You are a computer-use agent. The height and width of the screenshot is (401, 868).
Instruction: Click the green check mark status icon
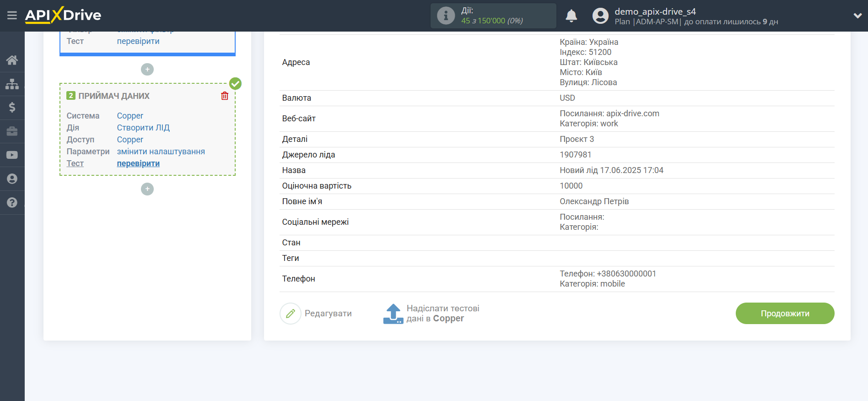click(235, 83)
